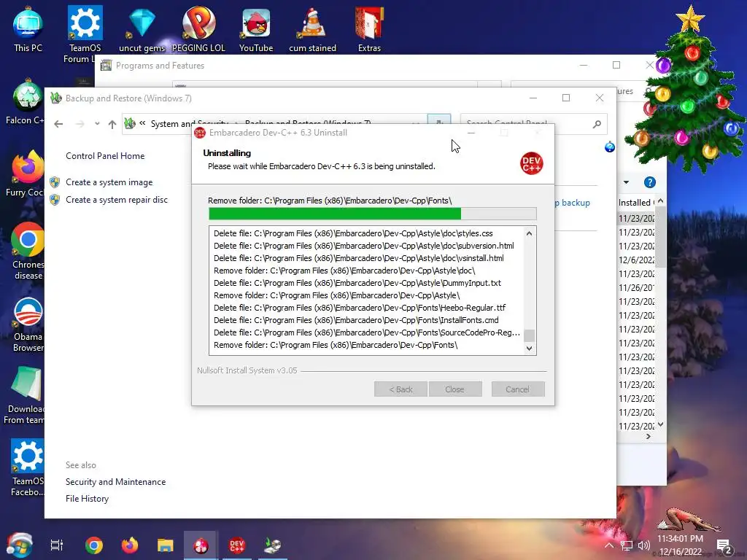Open File History link
The width and height of the screenshot is (747, 560).
[88, 499]
